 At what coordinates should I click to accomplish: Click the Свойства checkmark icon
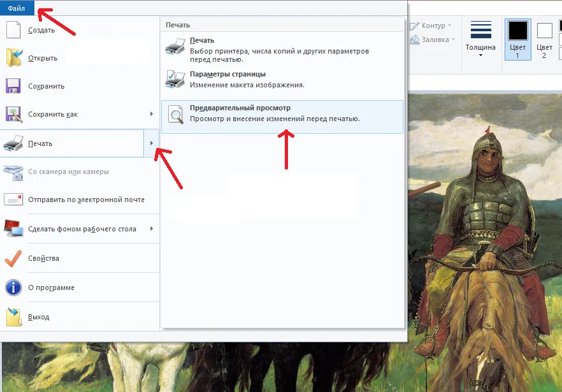[13, 258]
